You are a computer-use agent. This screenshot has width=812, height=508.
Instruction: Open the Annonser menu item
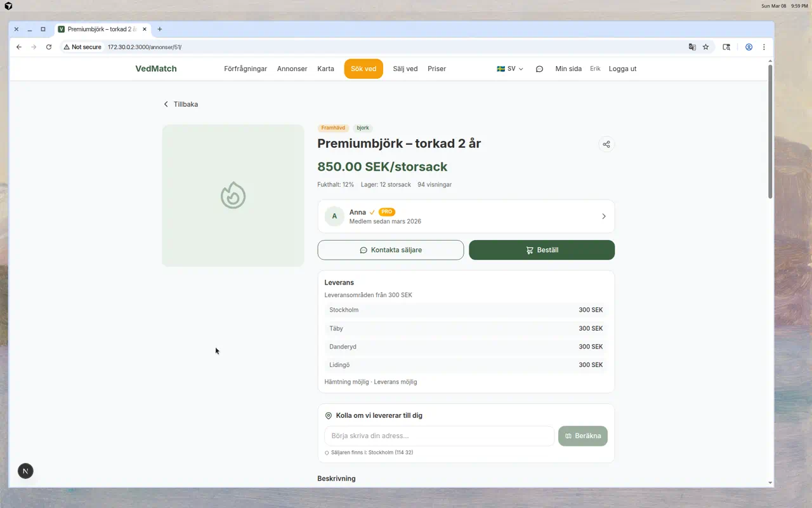pos(292,69)
